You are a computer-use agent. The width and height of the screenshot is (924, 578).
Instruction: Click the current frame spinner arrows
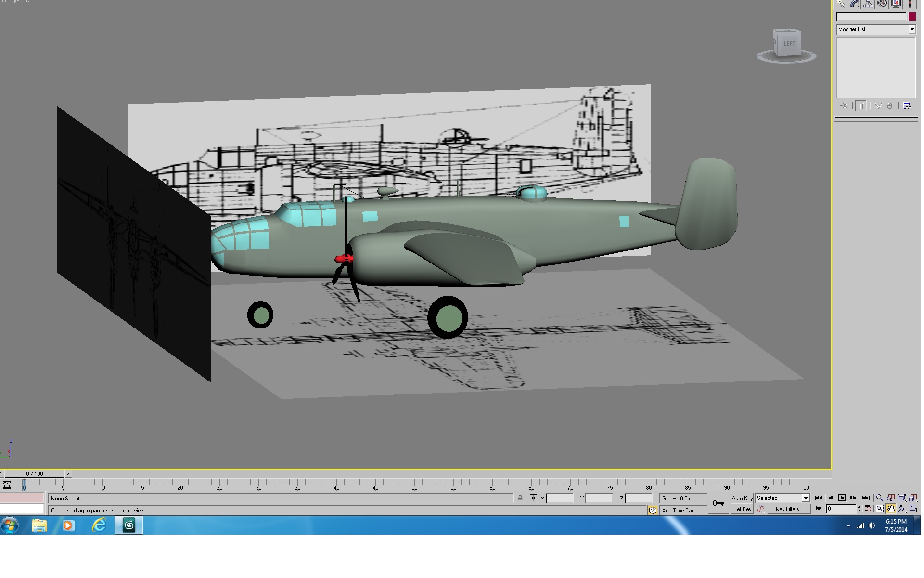pyautogui.click(x=859, y=509)
